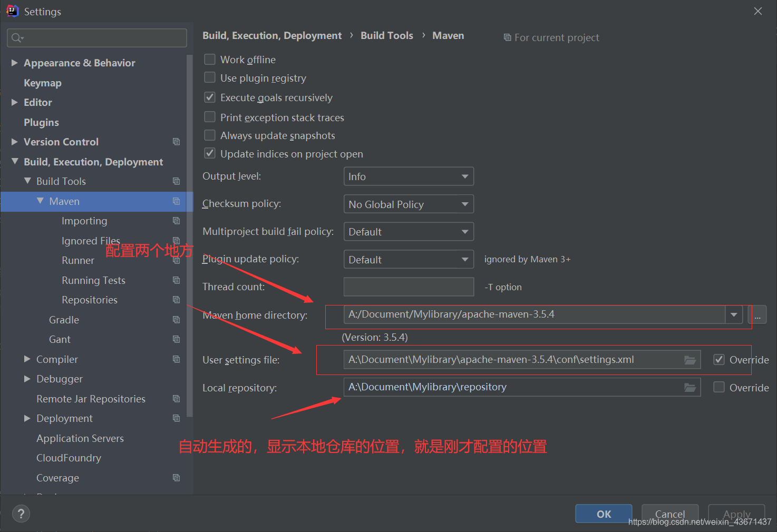Click the OK button
The height and width of the screenshot is (532, 777).
604,514
